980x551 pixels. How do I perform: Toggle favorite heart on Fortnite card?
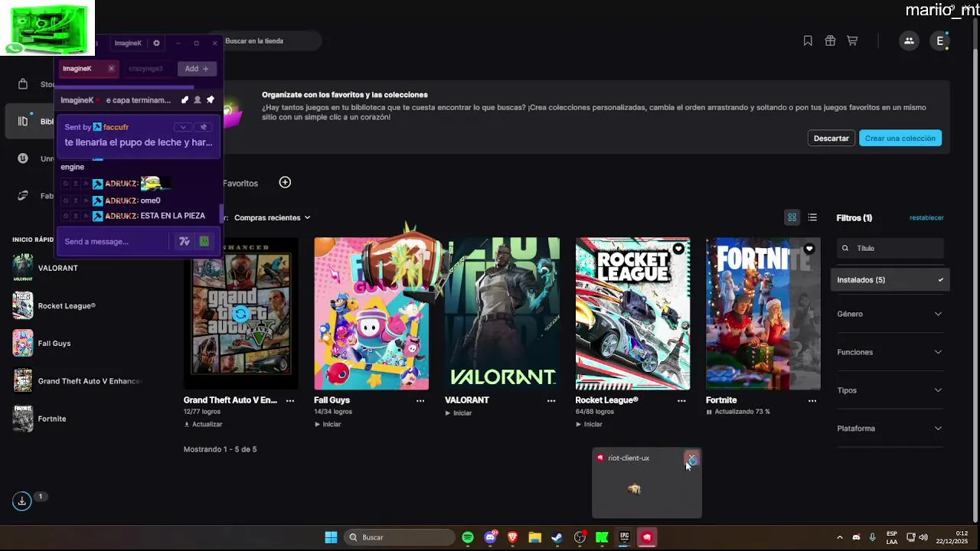click(x=809, y=249)
